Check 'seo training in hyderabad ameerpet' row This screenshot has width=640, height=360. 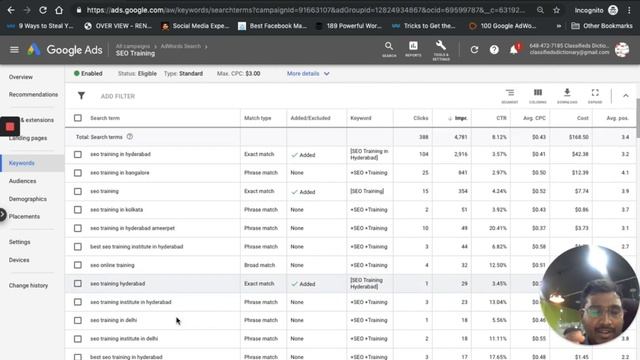click(x=78, y=228)
